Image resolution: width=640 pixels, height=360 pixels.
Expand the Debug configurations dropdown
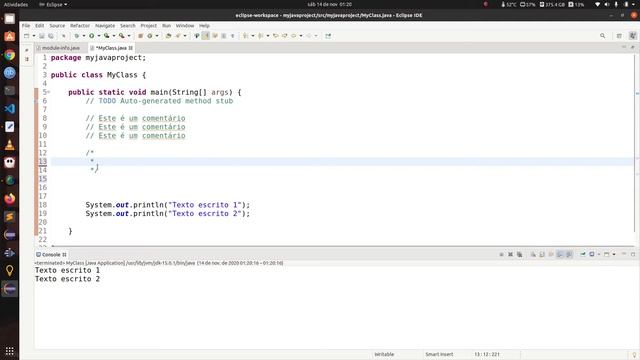(84, 36)
